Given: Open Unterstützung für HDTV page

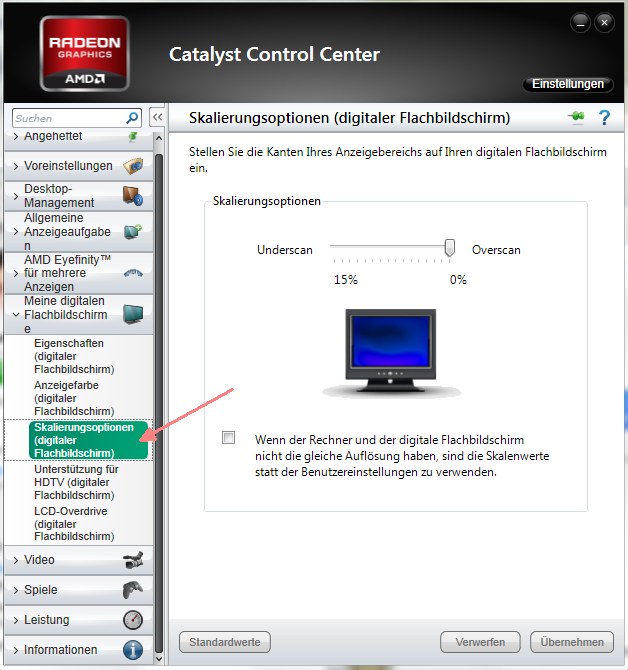Looking at the screenshot, I should (x=76, y=482).
